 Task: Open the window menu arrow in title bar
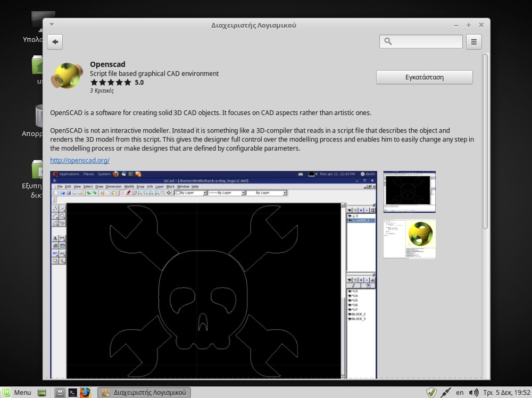click(x=52, y=24)
